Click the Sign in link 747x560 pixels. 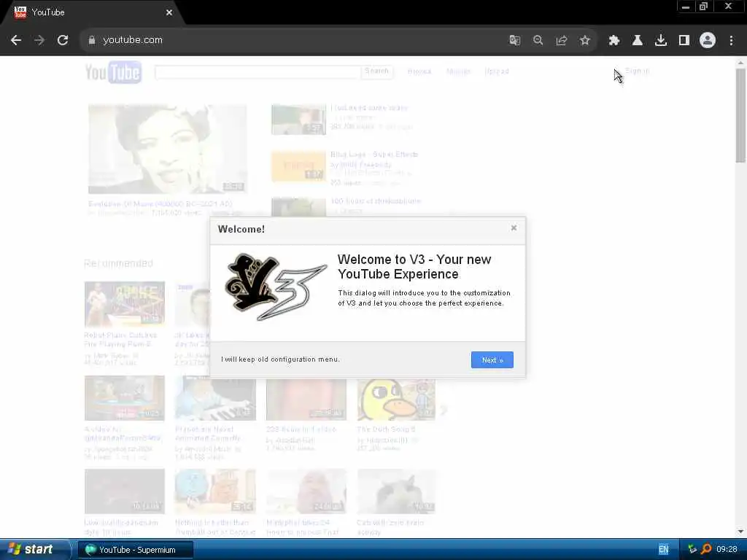tap(638, 71)
